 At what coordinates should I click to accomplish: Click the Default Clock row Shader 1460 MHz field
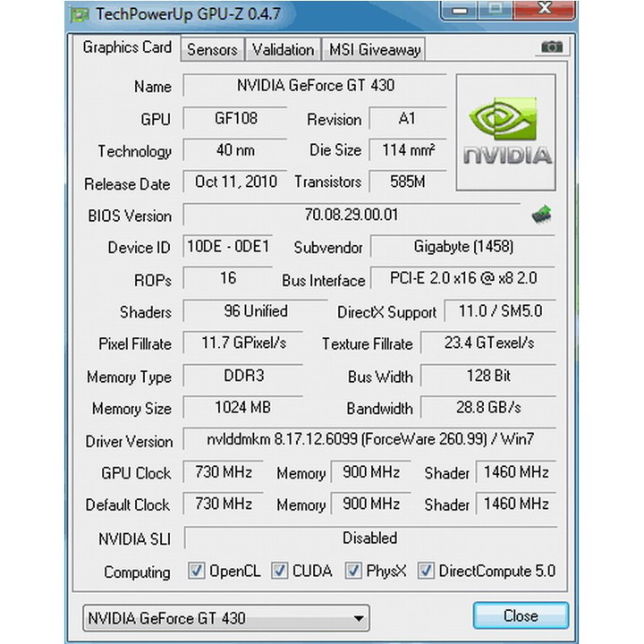pyautogui.click(x=516, y=504)
